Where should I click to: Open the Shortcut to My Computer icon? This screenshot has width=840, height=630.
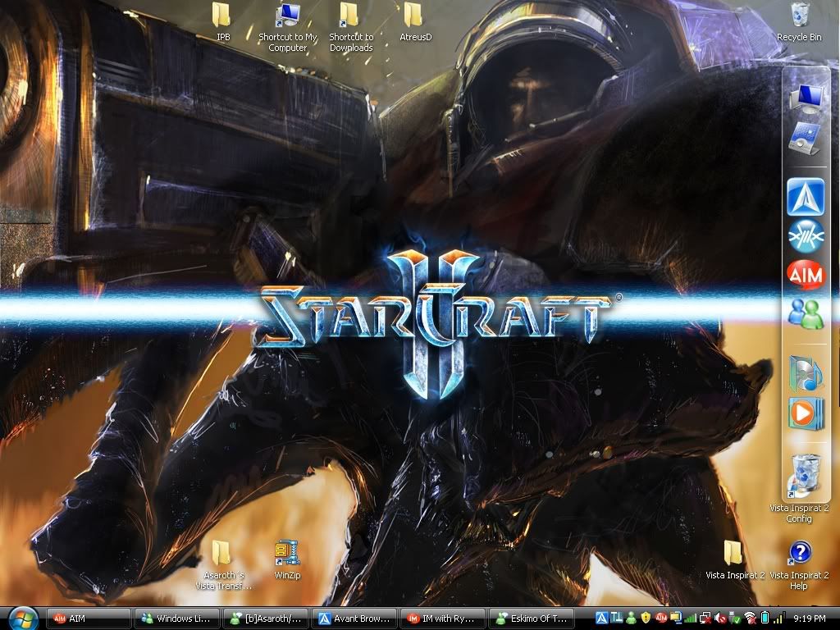click(x=288, y=27)
